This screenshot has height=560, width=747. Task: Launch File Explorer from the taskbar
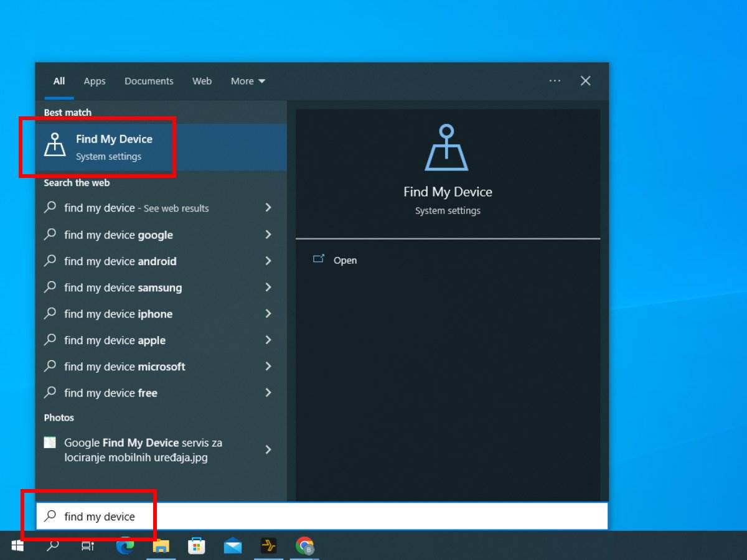tap(161, 546)
